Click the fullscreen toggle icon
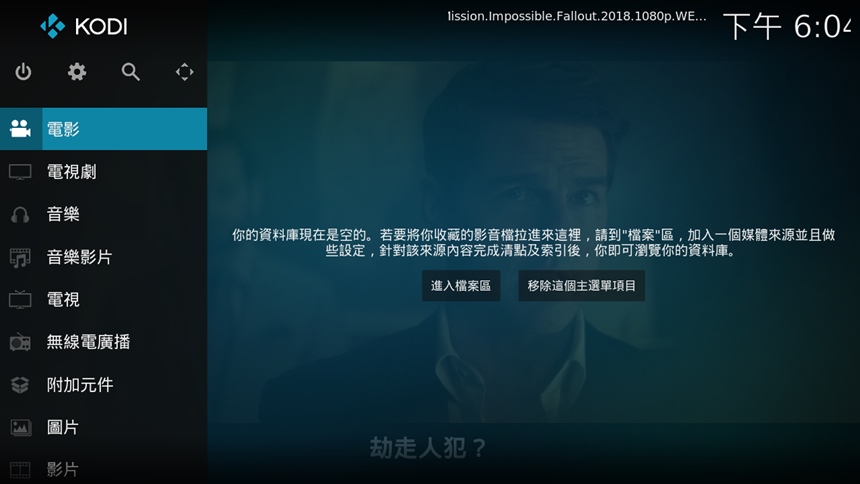 point(184,72)
